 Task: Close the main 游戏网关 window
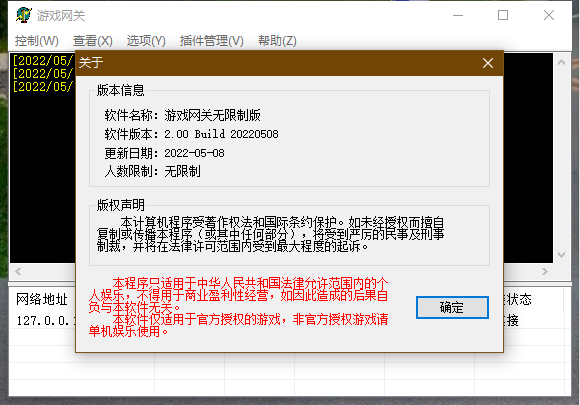tap(549, 16)
